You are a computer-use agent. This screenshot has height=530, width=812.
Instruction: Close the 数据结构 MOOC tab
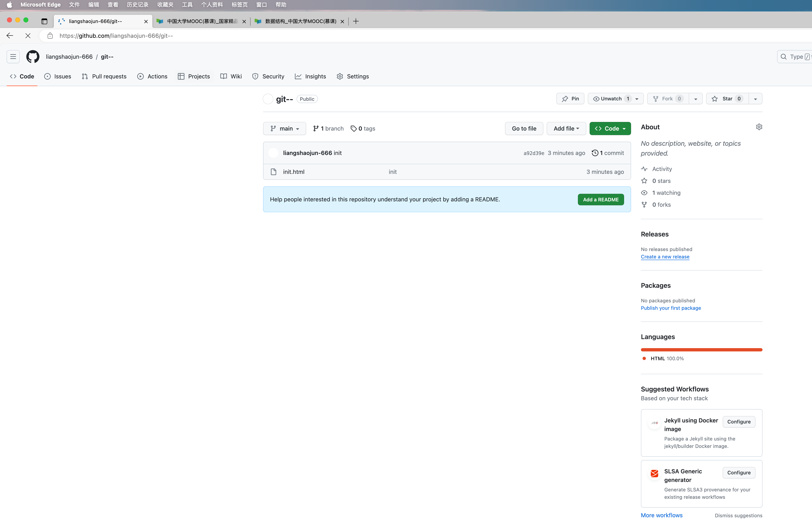tap(342, 21)
